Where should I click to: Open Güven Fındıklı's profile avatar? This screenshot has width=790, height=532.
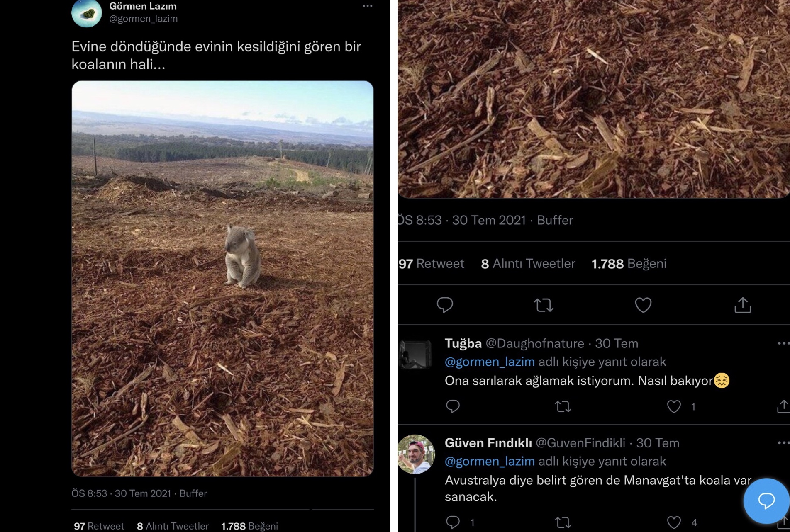[416, 454]
